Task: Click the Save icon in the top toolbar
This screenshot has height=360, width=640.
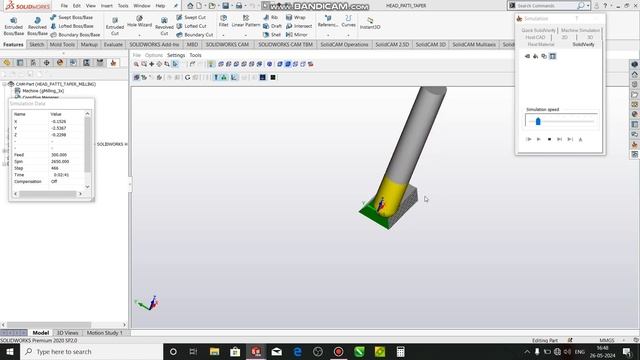Action: point(225,6)
